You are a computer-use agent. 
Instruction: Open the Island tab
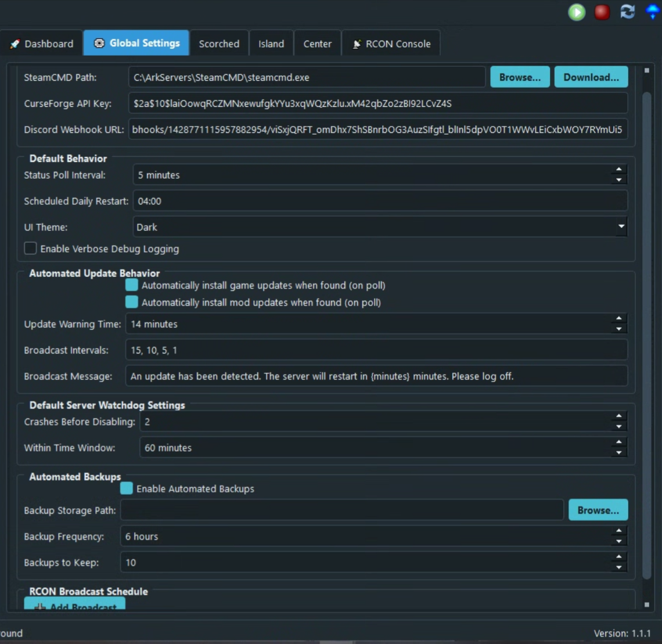pos(271,44)
